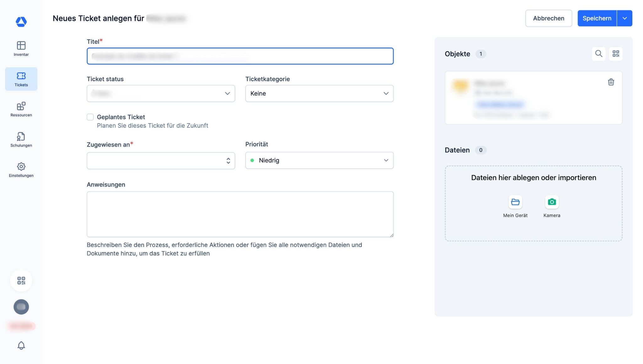
Task: Expand the Speichern split-button arrow
Action: (x=624, y=19)
